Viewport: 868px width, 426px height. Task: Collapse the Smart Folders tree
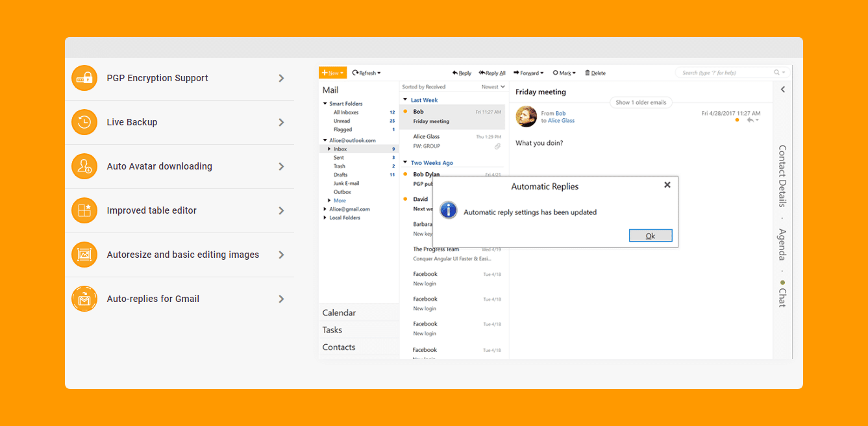tap(325, 104)
